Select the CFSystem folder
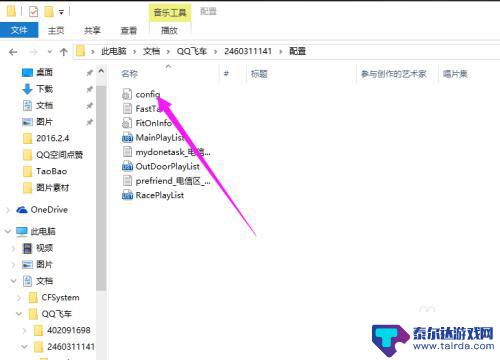Image resolution: width=500 pixels, height=360 pixels. [60, 298]
